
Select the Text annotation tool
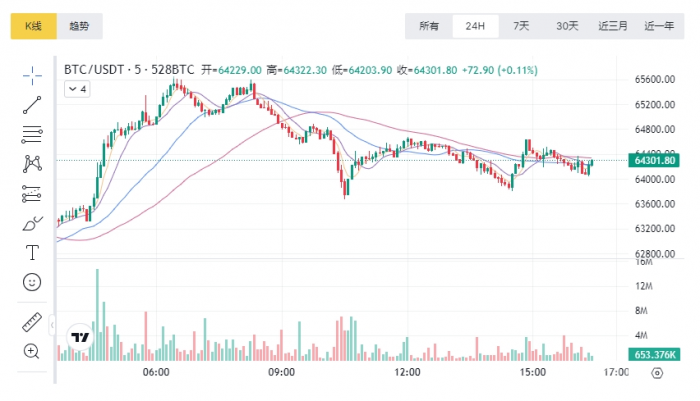coord(32,252)
